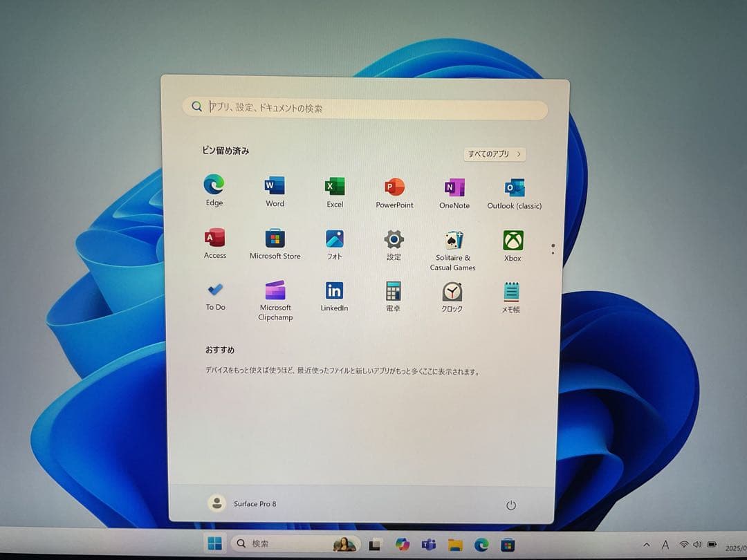This screenshot has height=560, width=747.
Task: Open LinkedIn from the Start menu
Action: click(x=334, y=290)
